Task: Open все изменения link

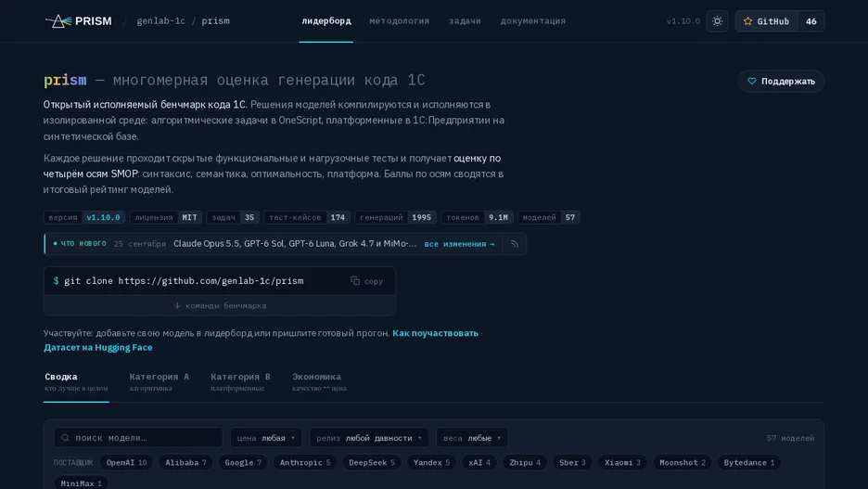Action: coord(459,244)
